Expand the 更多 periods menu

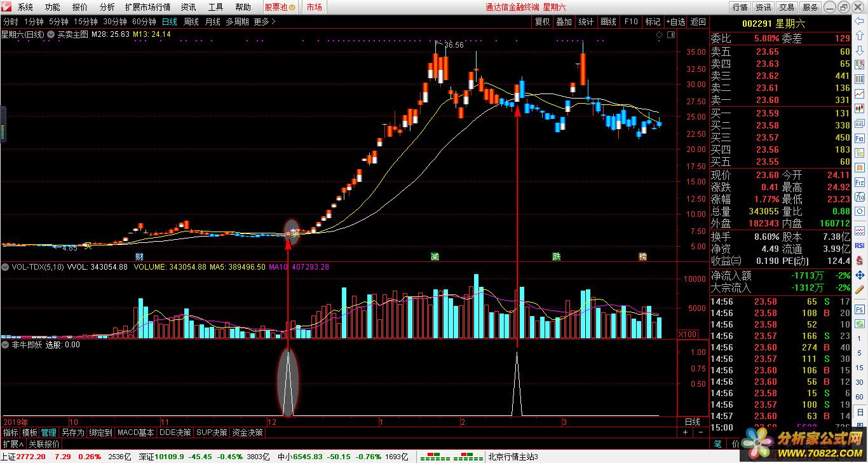pos(264,22)
